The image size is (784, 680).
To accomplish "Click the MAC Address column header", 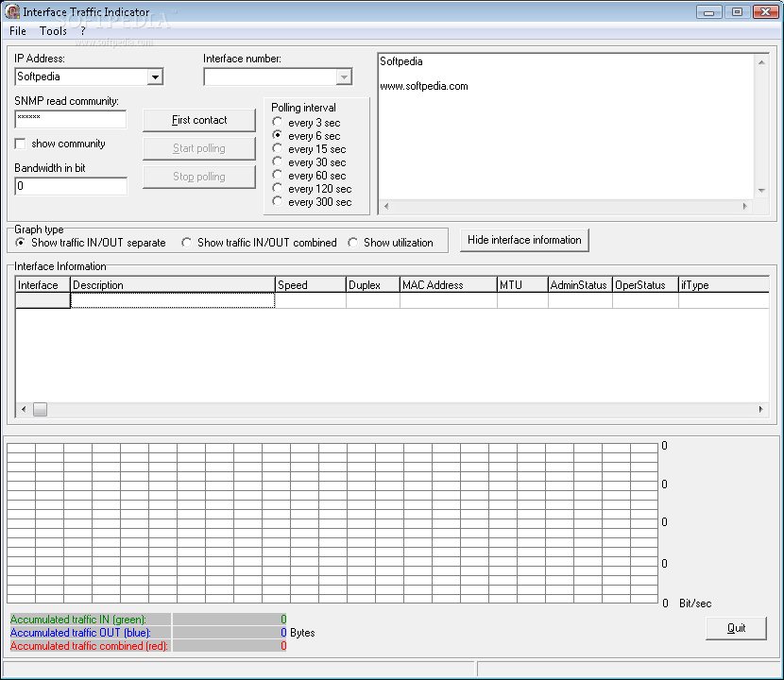I will click(449, 285).
